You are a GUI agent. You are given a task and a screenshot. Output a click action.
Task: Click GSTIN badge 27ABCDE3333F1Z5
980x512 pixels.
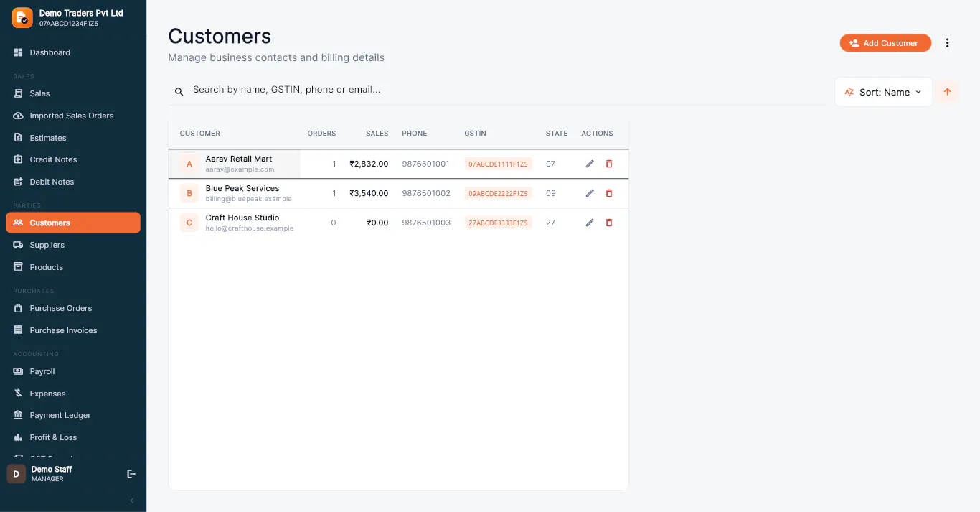click(498, 223)
